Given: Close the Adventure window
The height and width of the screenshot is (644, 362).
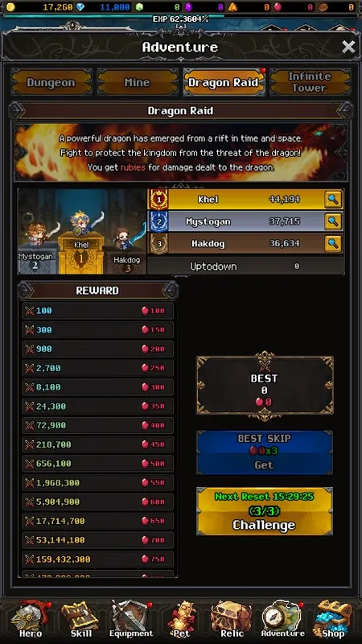Looking at the screenshot, I should coord(348,47).
